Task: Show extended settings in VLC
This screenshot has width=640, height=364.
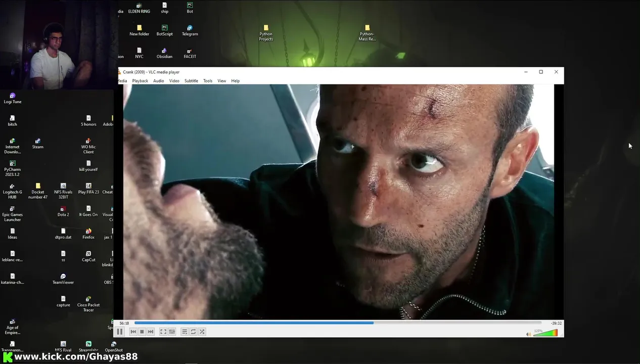Action: click(x=172, y=332)
